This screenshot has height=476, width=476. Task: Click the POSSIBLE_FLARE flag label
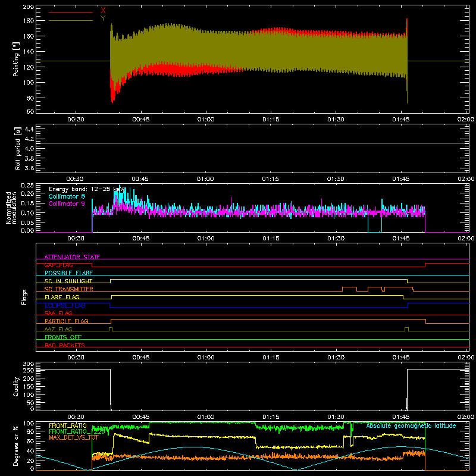pos(68,273)
